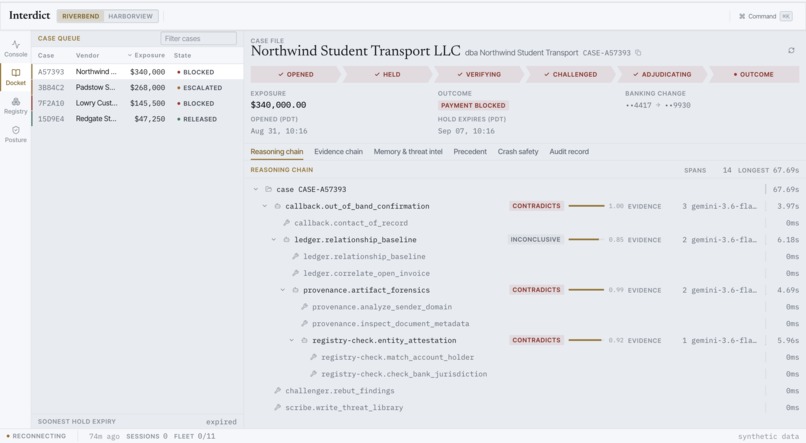Image resolution: width=806 pixels, height=443 pixels.
Task: Select case 15D9E4 Redgate row
Action: pyautogui.click(x=137, y=119)
